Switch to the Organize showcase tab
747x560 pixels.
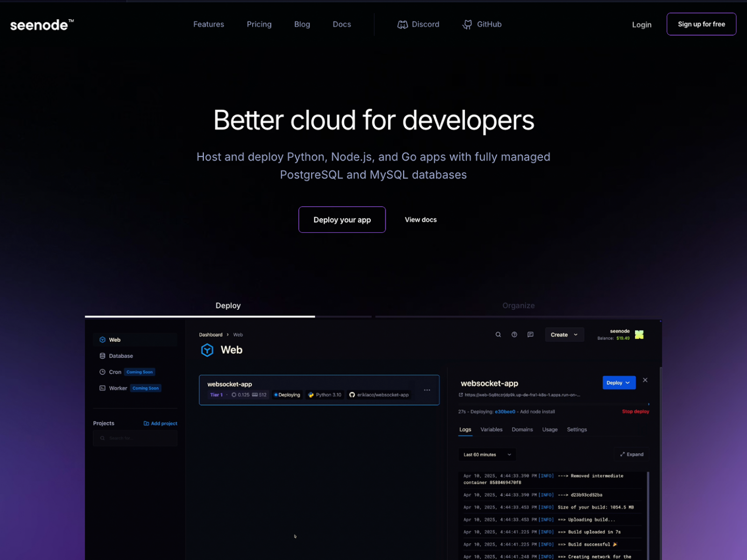[x=518, y=306]
